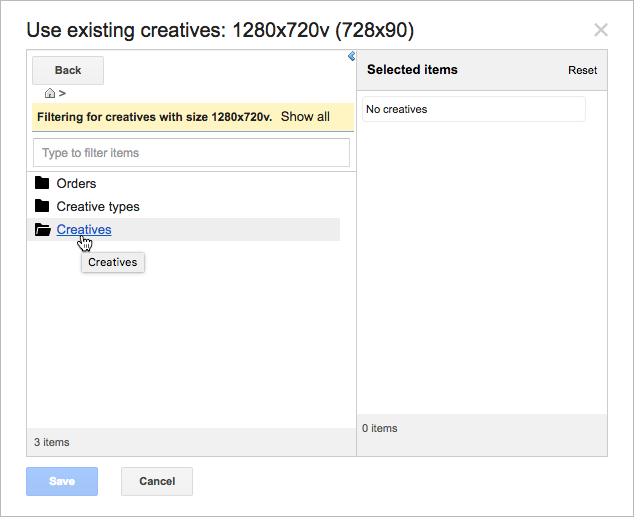Image resolution: width=634 pixels, height=517 pixels.
Task: Go to the home breadcrumb icon
Action: (x=50, y=93)
